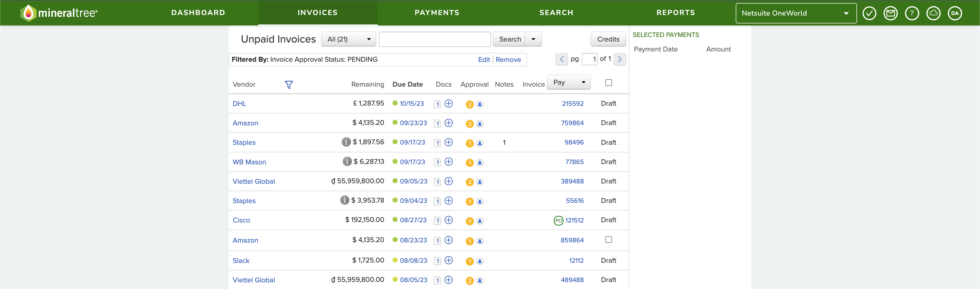Viewport: 980px width, 289px height.
Task: Click Draft status on DHL row
Action: (608, 104)
